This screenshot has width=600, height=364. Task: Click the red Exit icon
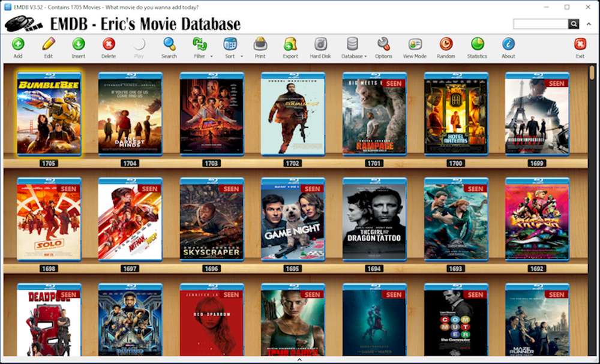click(x=580, y=44)
